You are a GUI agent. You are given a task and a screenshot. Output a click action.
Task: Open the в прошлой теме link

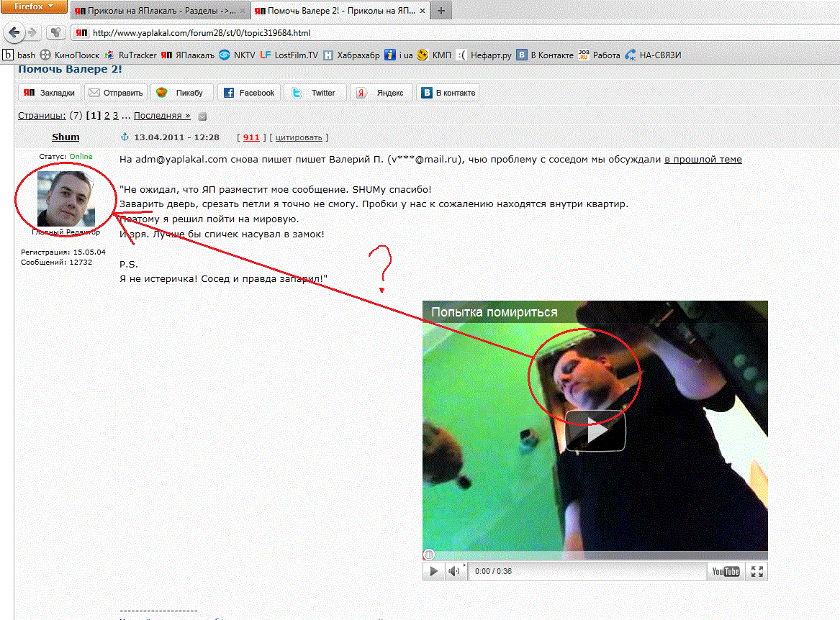click(x=703, y=160)
